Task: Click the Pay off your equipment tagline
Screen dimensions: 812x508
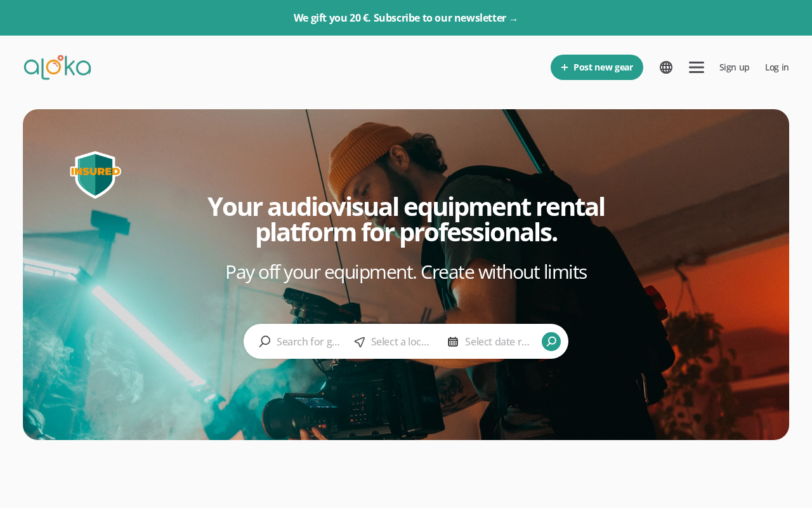Action: click(406, 272)
